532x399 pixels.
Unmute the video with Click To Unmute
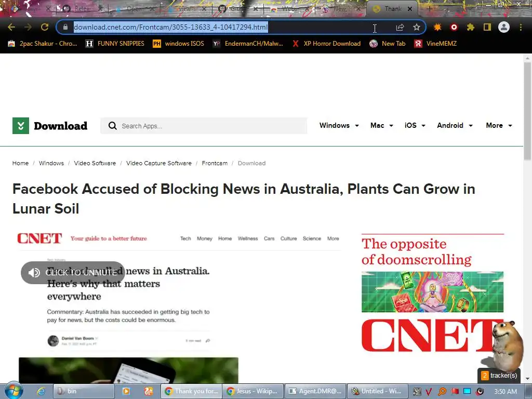click(73, 272)
